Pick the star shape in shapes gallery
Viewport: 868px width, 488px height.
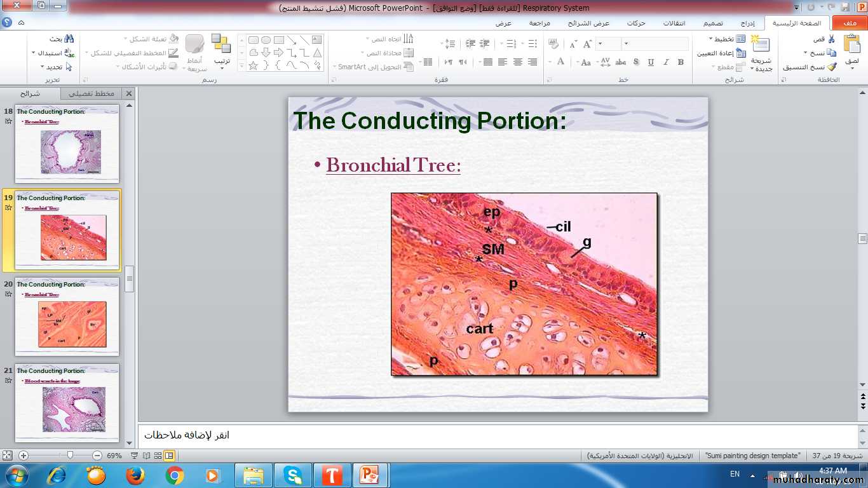(x=253, y=65)
